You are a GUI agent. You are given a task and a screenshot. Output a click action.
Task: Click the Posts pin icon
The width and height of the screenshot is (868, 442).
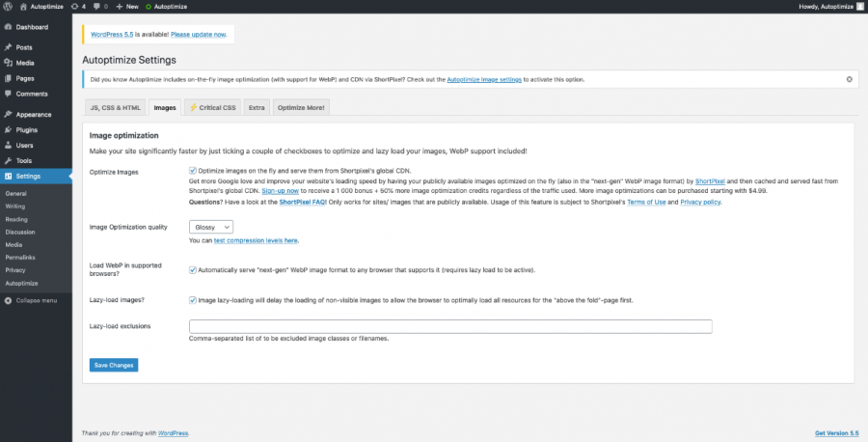9,47
